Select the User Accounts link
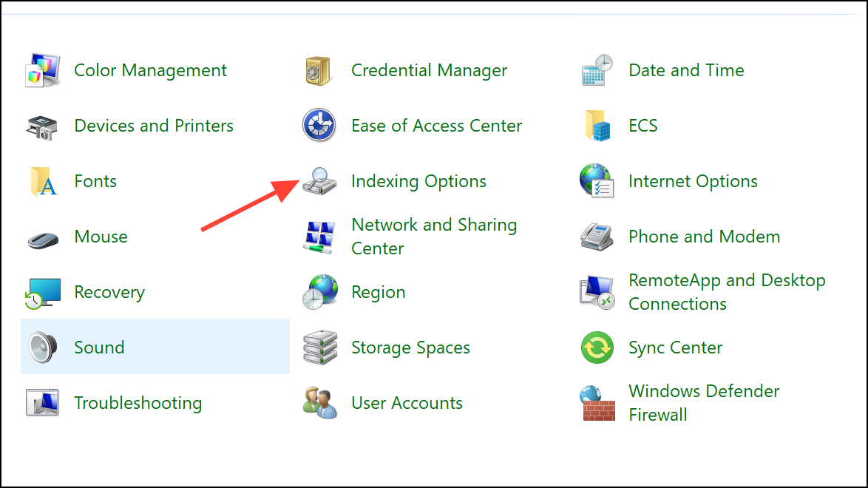This screenshot has height=488, width=868. tap(407, 403)
